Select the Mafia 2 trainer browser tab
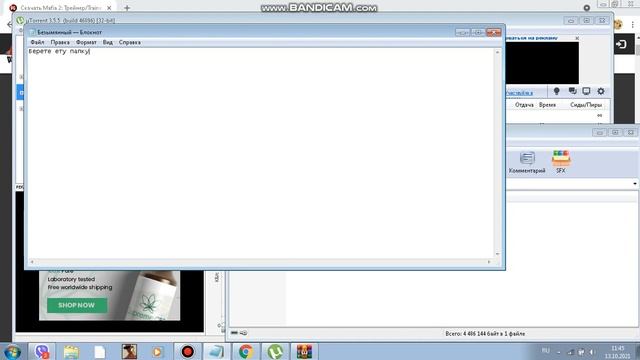640x360 pixels. click(x=60, y=8)
